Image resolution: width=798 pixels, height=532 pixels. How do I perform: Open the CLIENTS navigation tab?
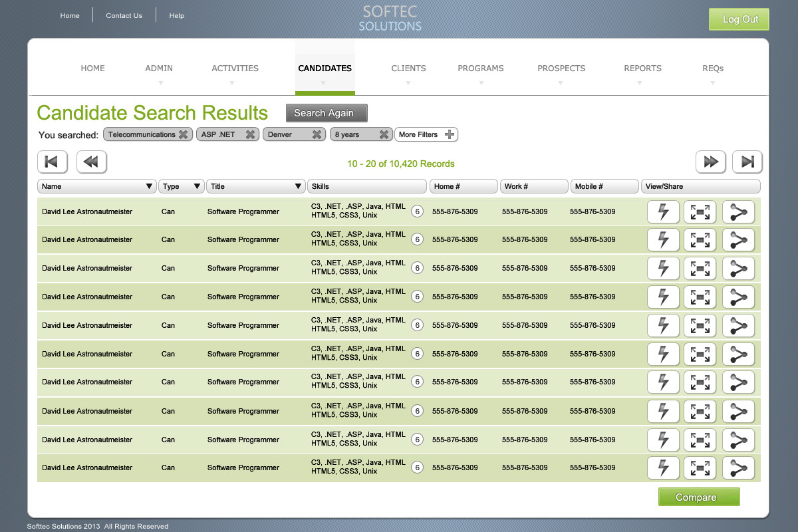point(408,68)
